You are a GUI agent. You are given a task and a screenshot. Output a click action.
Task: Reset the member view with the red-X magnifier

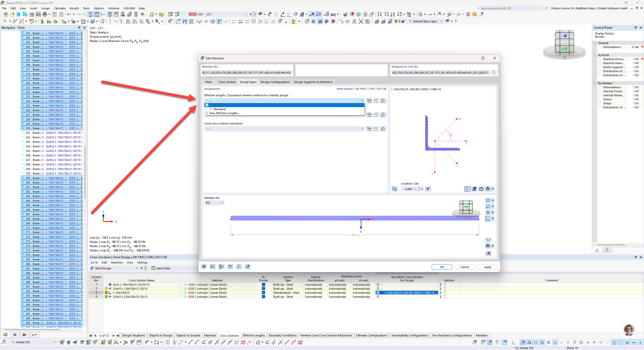[488, 253]
